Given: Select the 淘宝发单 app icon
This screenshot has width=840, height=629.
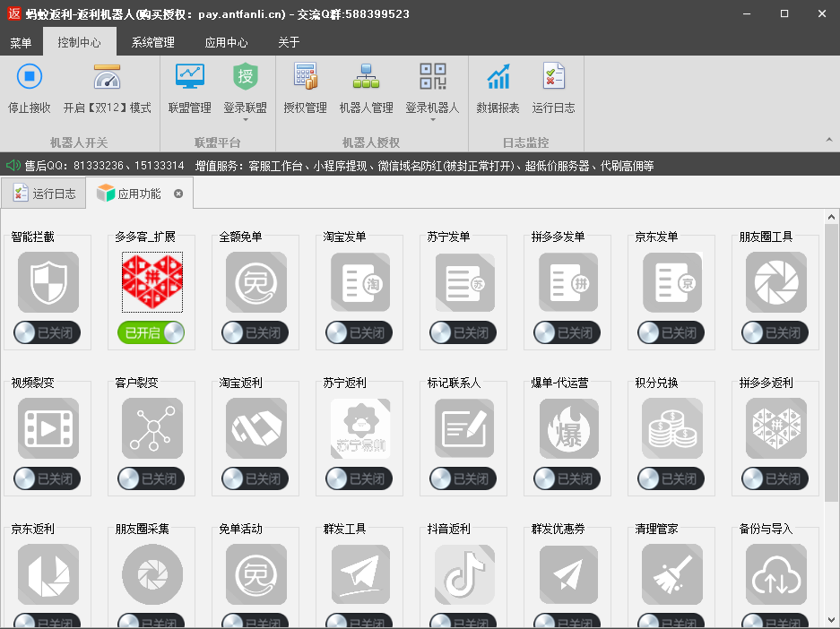Looking at the screenshot, I should 360,282.
